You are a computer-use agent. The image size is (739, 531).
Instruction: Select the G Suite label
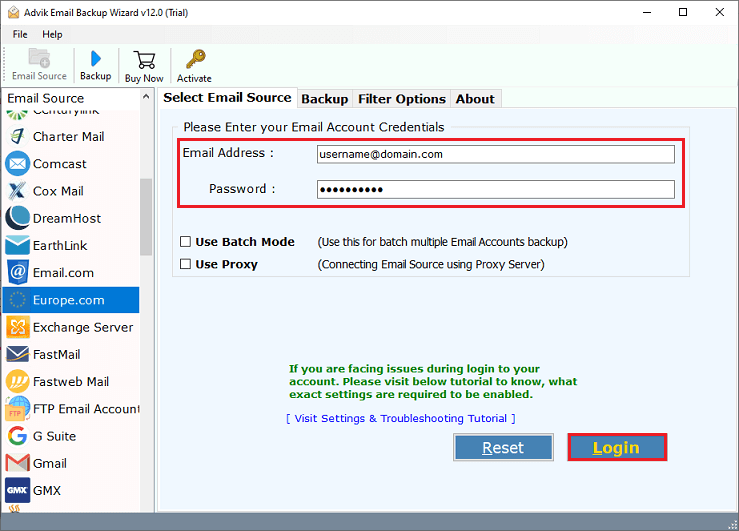click(54, 436)
